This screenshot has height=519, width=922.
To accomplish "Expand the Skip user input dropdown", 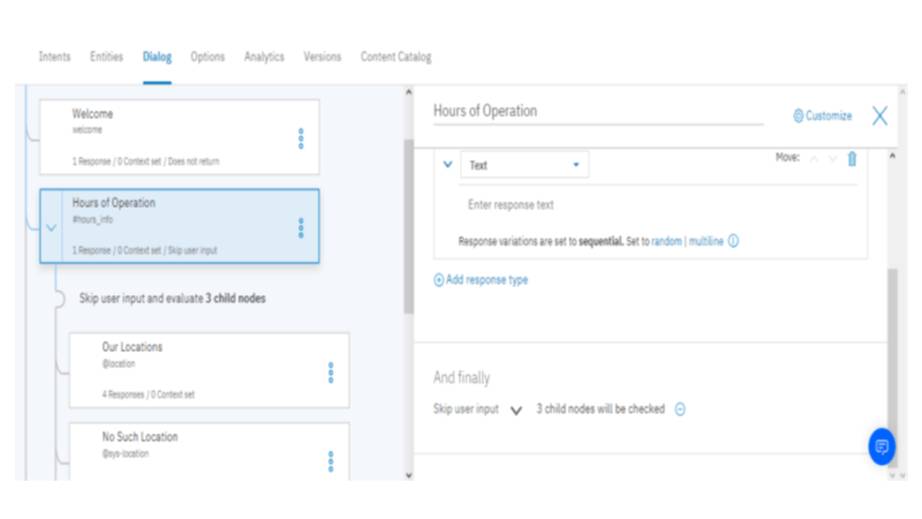I will point(516,410).
